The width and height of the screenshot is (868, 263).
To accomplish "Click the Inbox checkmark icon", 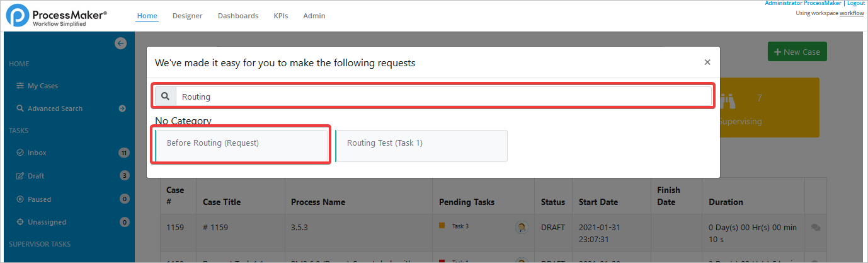I will click(20, 153).
